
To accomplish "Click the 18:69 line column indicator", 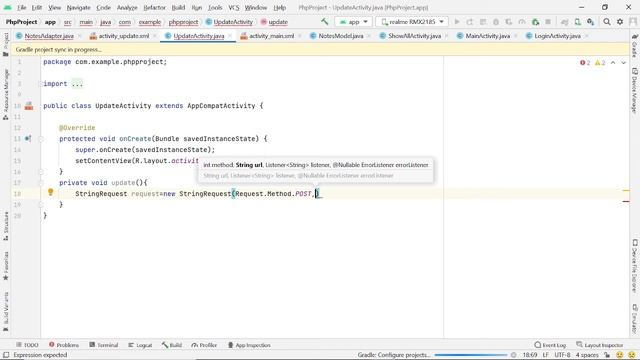I will pyautogui.click(x=530, y=355).
